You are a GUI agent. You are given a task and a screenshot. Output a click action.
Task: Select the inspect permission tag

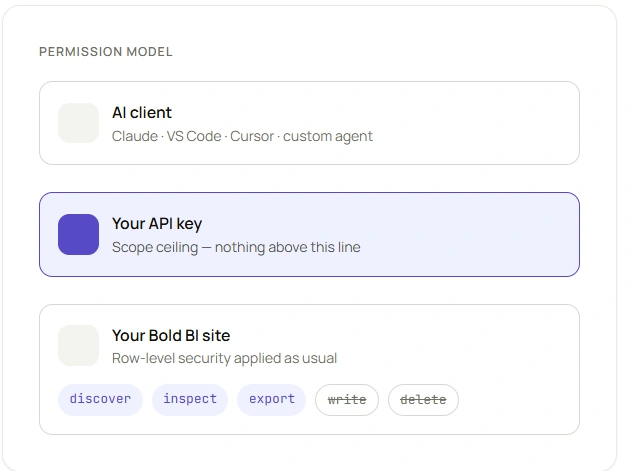(x=190, y=399)
